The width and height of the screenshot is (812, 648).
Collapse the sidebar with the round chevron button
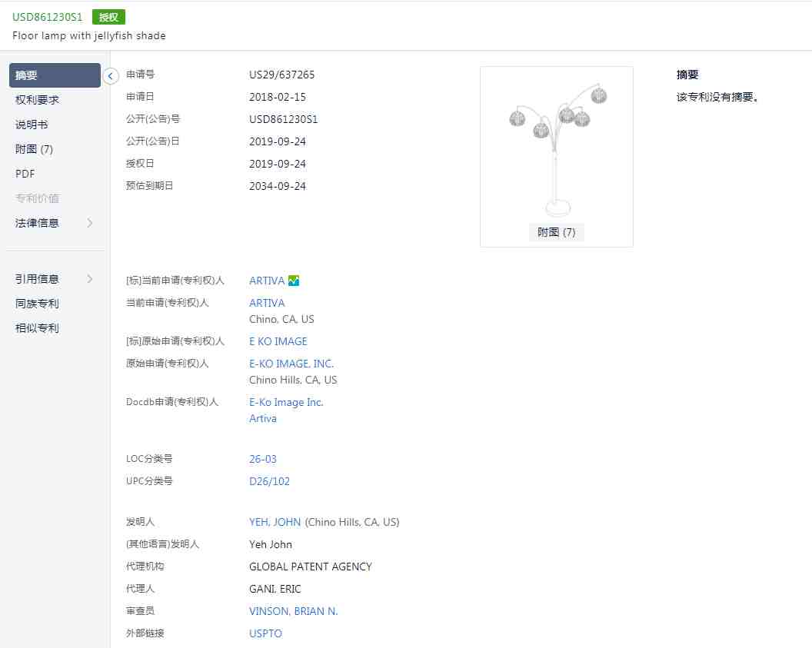(110, 76)
